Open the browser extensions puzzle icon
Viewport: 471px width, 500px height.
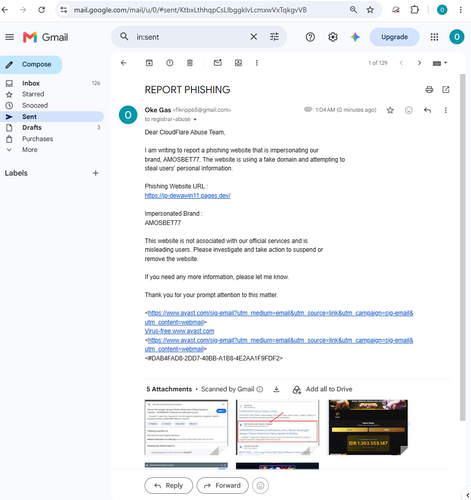(414, 10)
